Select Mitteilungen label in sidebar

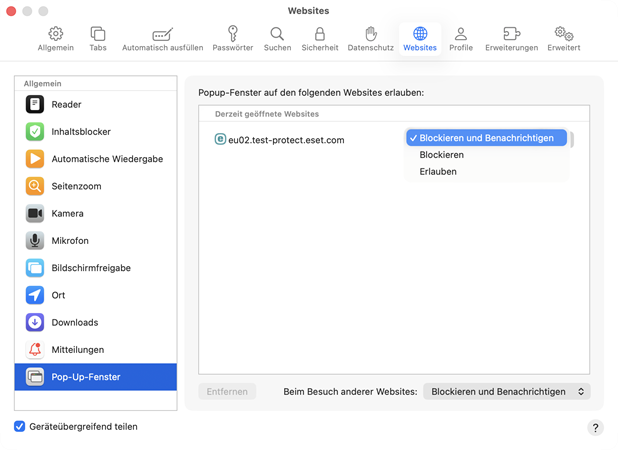tap(78, 350)
